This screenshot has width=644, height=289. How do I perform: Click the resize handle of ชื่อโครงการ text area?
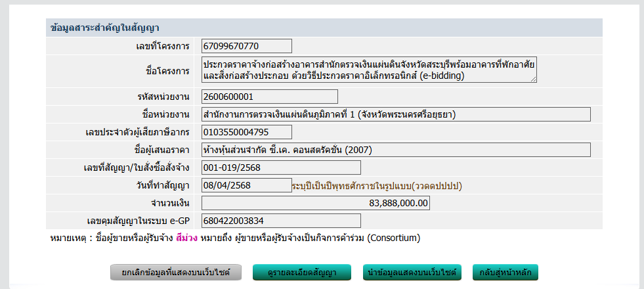pos(534,79)
